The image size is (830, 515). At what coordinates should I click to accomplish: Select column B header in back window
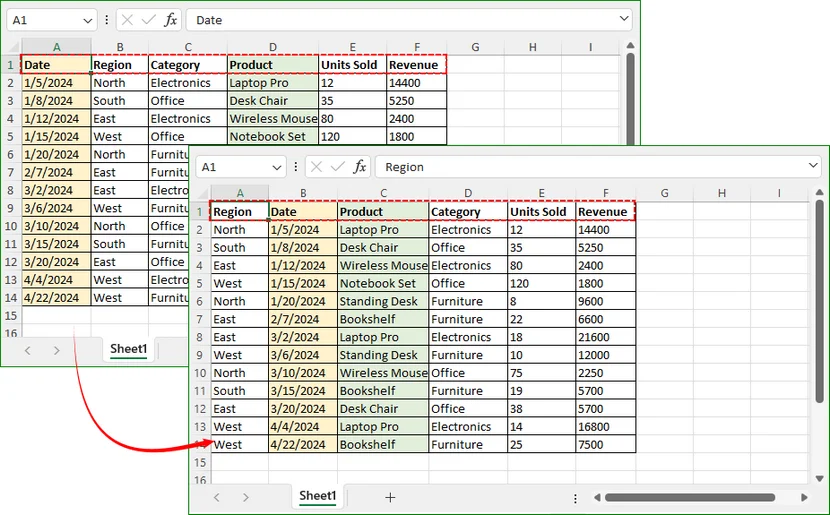coord(120,47)
